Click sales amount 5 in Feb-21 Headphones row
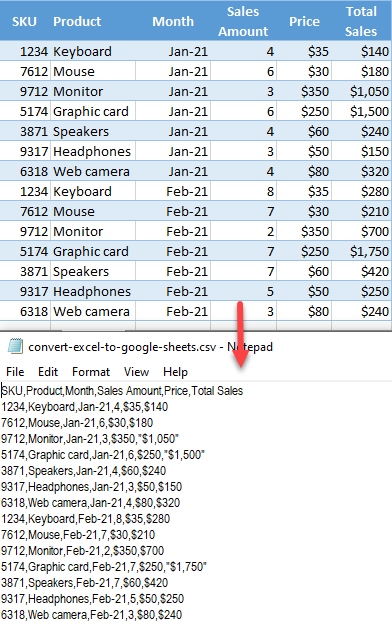 click(x=243, y=291)
